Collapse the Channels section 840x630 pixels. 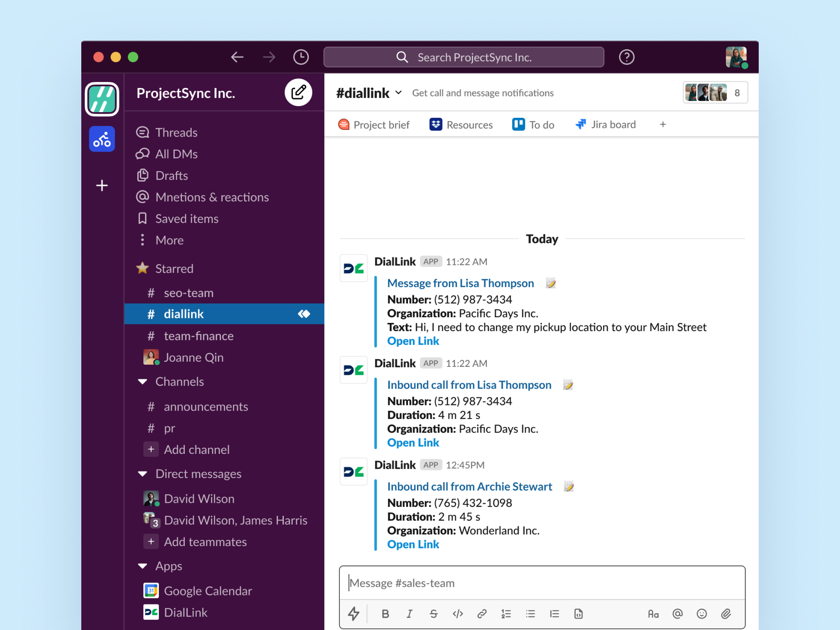(143, 382)
